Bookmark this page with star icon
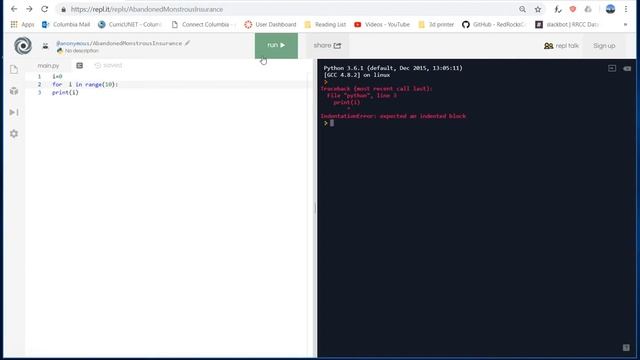 click(x=538, y=9)
